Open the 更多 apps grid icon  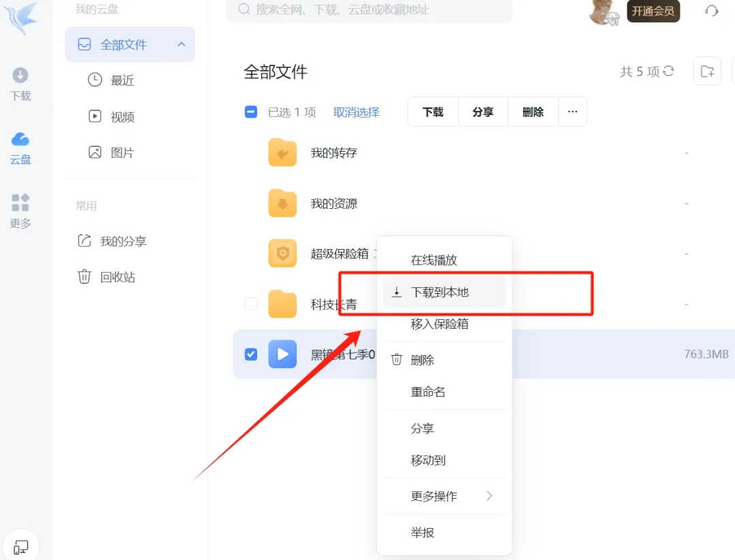pos(20,211)
